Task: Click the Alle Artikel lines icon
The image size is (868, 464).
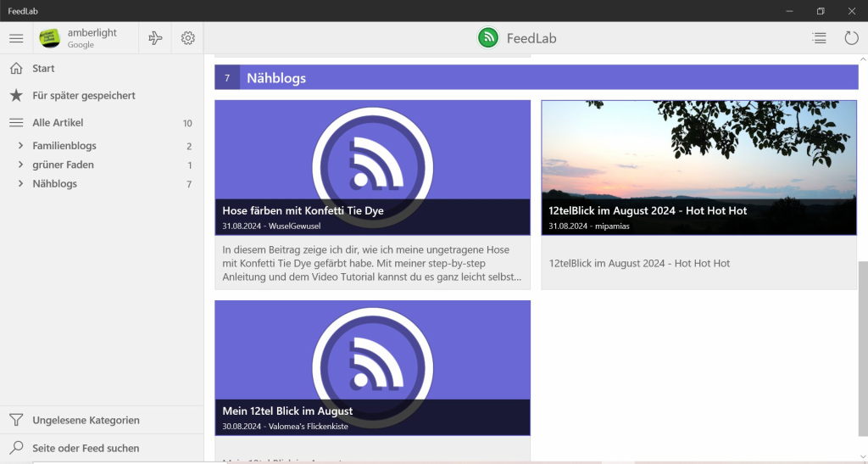Action: (x=17, y=122)
